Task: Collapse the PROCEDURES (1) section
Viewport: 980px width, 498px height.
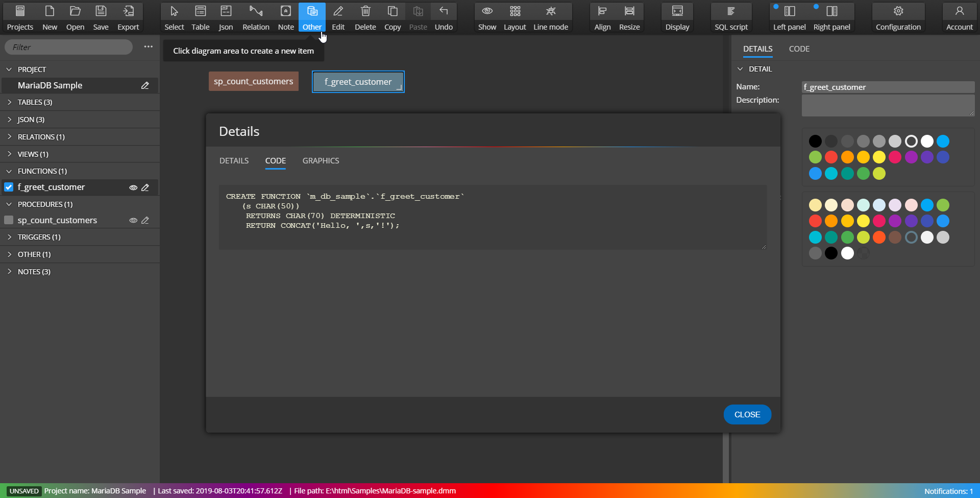Action: tap(9, 204)
